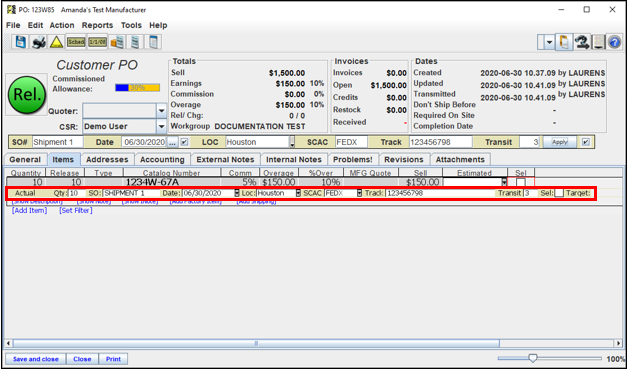Switch to the Problems! tab
The width and height of the screenshot is (630, 372).
click(353, 159)
